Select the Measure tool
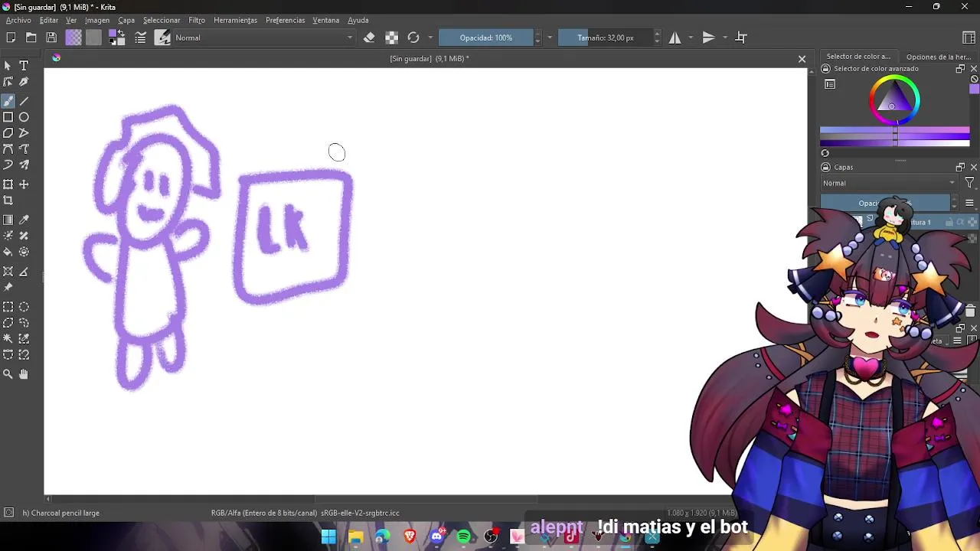This screenshot has height=551, width=980. (24, 272)
